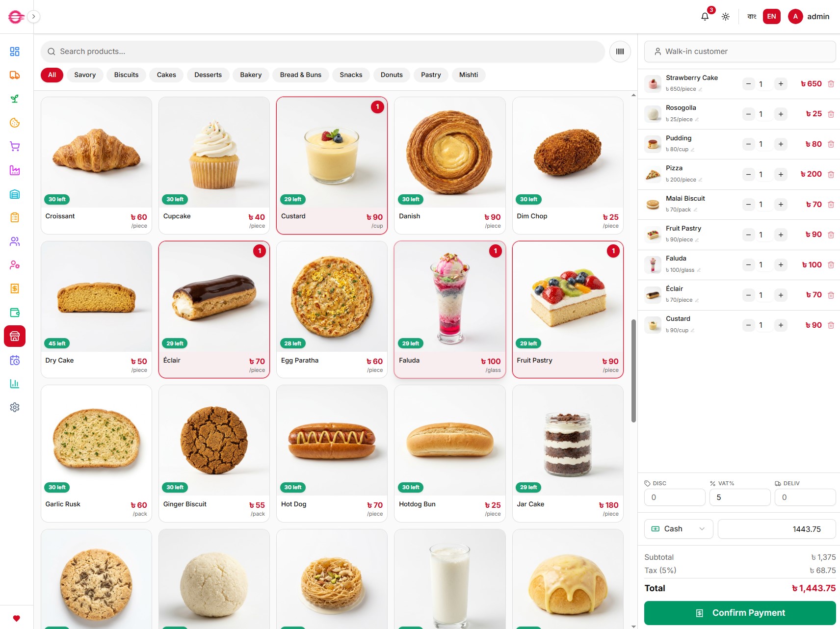This screenshot has height=629, width=840.
Task: Filter products by Cakes
Action: (x=166, y=75)
